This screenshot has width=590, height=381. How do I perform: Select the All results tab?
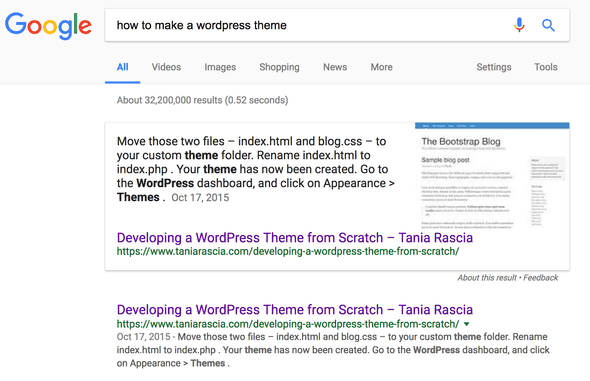tap(123, 67)
